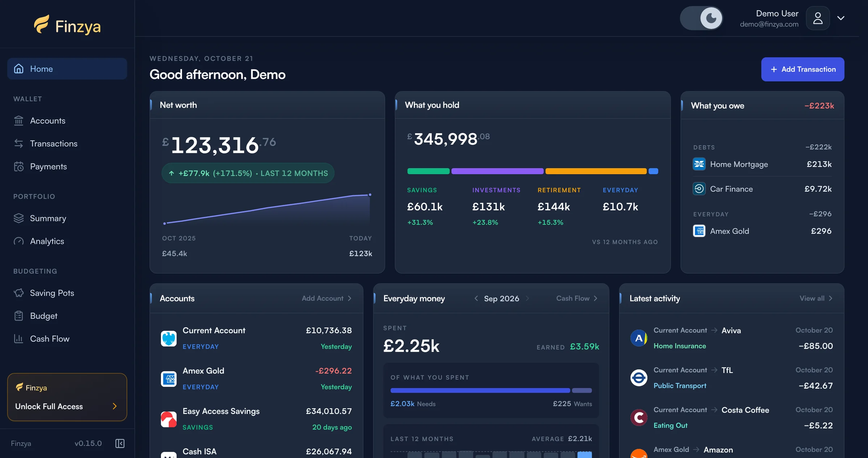868x458 pixels.
Task: Click the Today endpoint on the net worth chart
Action: coord(370,194)
